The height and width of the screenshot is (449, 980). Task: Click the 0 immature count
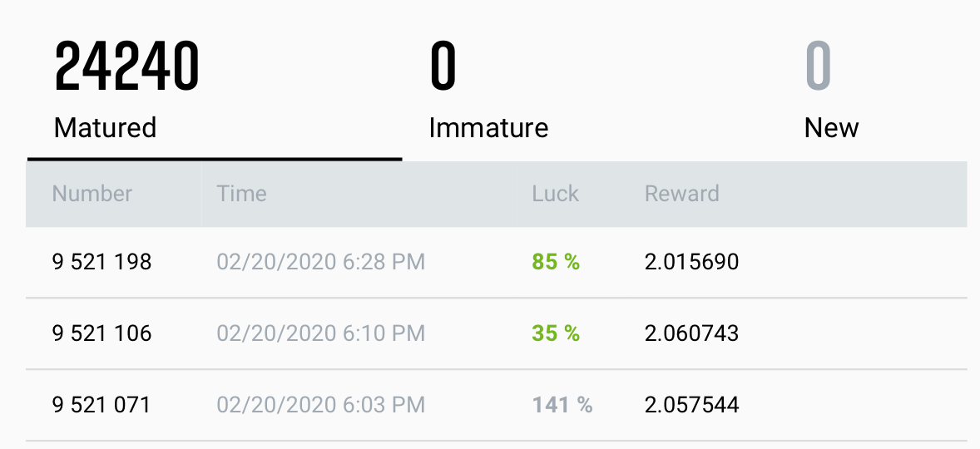click(x=443, y=68)
